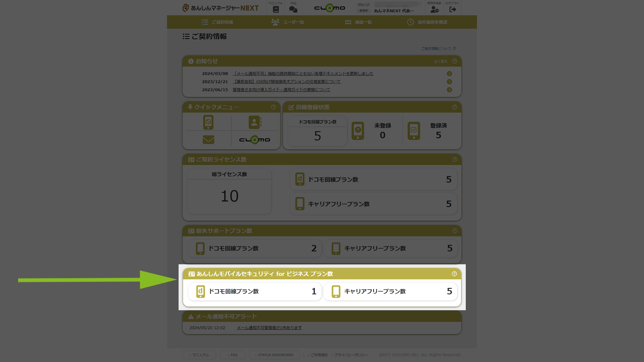Viewport: 644px width, 362px height.
Task: Click the ログアウト logout icon
Action: click(x=452, y=9)
